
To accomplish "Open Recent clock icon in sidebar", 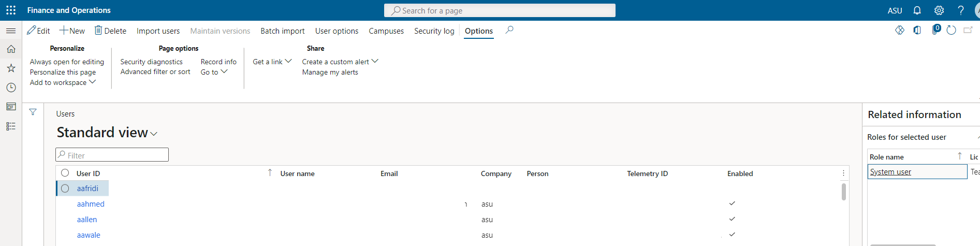I will pyautogui.click(x=11, y=88).
